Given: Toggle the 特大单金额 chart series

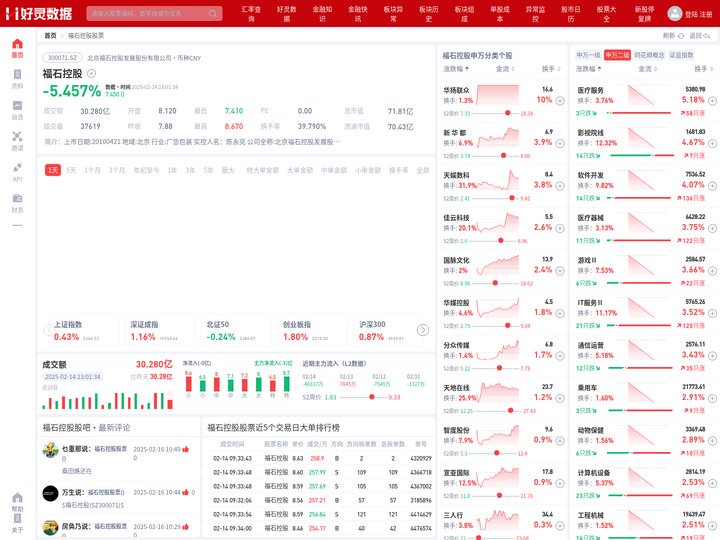Looking at the screenshot, I should point(263,170).
